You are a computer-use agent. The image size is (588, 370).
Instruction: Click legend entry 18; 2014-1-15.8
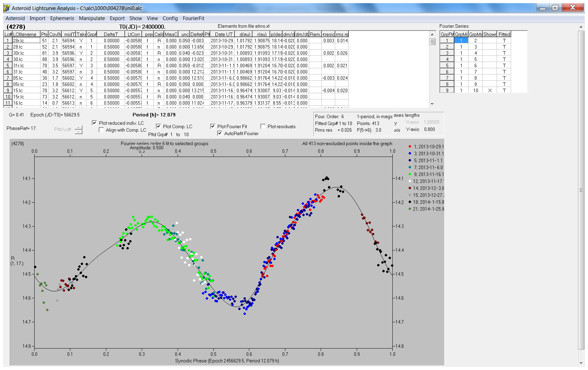426,202
